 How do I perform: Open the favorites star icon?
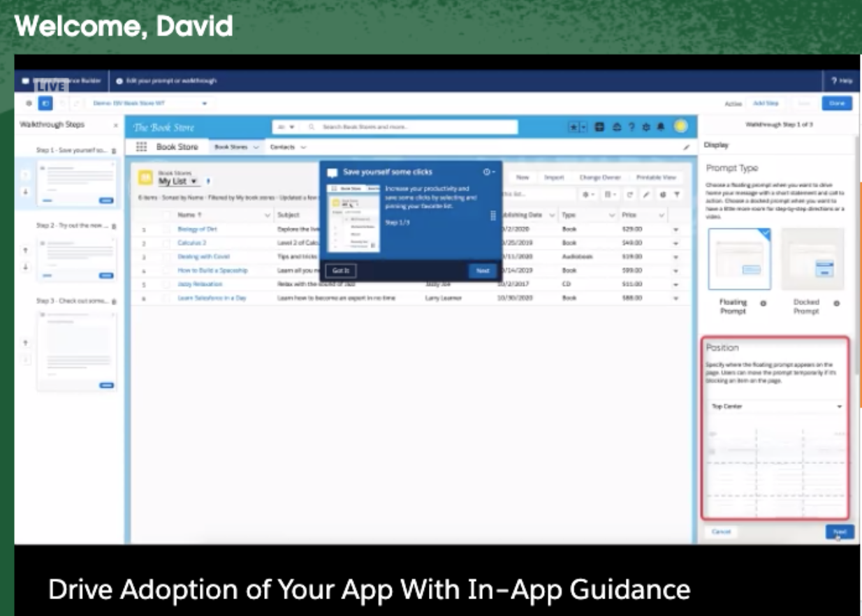575,127
